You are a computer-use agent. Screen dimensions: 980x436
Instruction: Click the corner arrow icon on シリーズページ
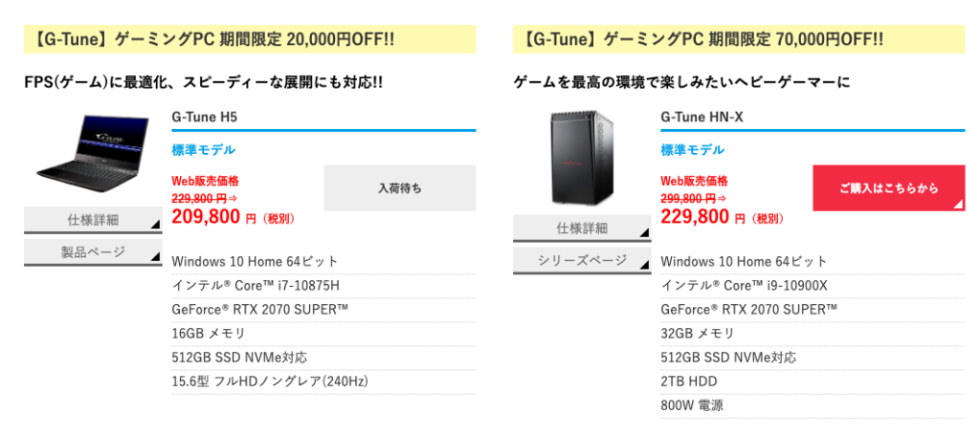pos(644,265)
